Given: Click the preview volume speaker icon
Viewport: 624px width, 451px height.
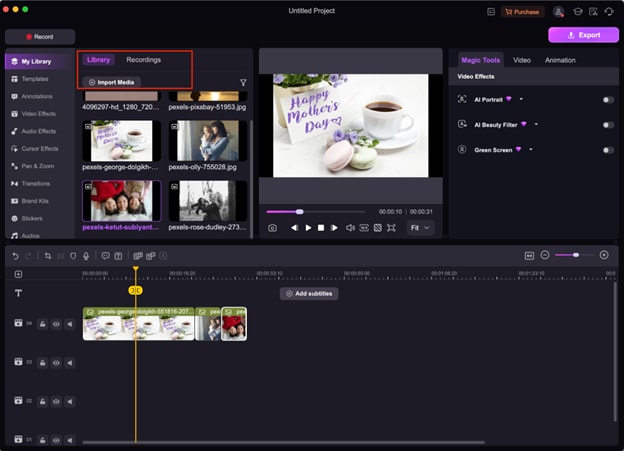Looking at the screenshot, I should pyautogui.click(x=350, y=228).
